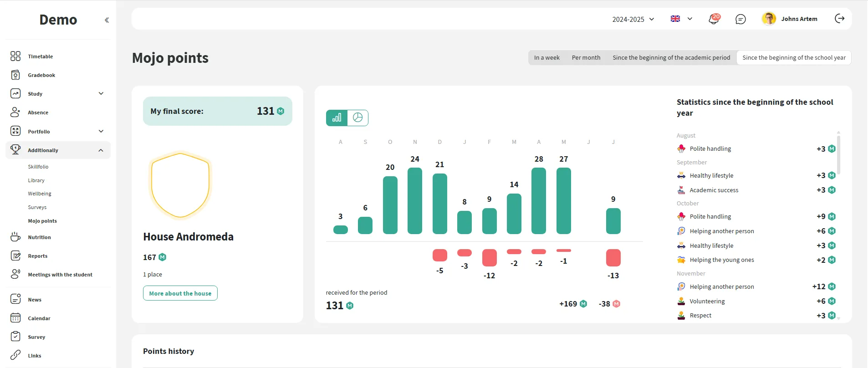Open Wellbeing in the Additionally submenu
Screen dimensions: 868x368
click(x=40, y=194)
